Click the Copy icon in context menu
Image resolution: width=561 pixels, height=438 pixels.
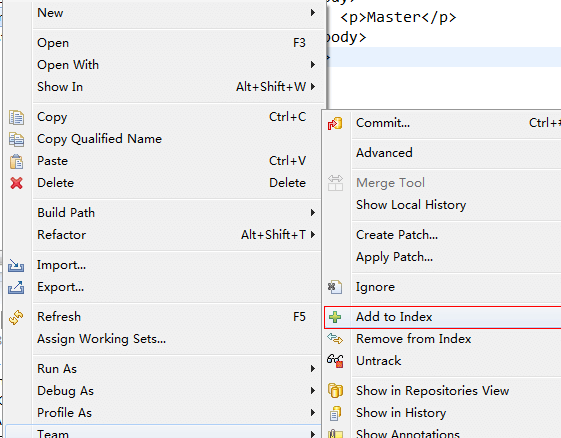point(16,117)
